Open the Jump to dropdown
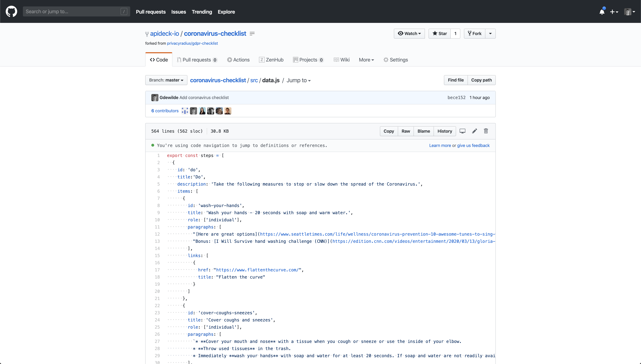Image resolution: width=641 pixels, height=364 pixels. pos(298,80)
